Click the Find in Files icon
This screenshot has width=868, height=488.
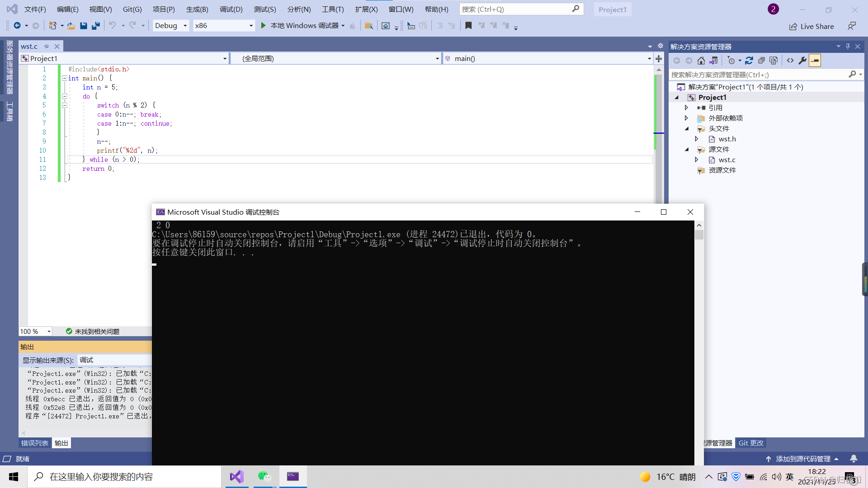[369, 26]
